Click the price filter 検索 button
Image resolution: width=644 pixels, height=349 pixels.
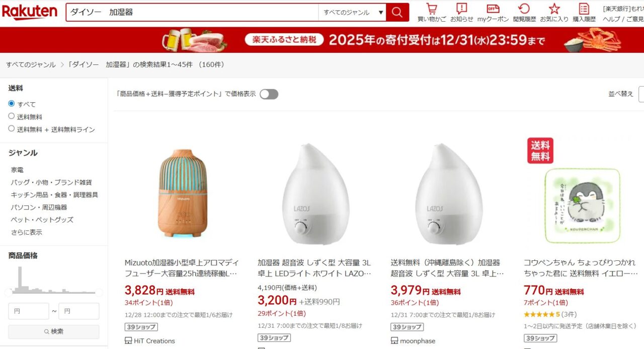[x=54, y=331]
